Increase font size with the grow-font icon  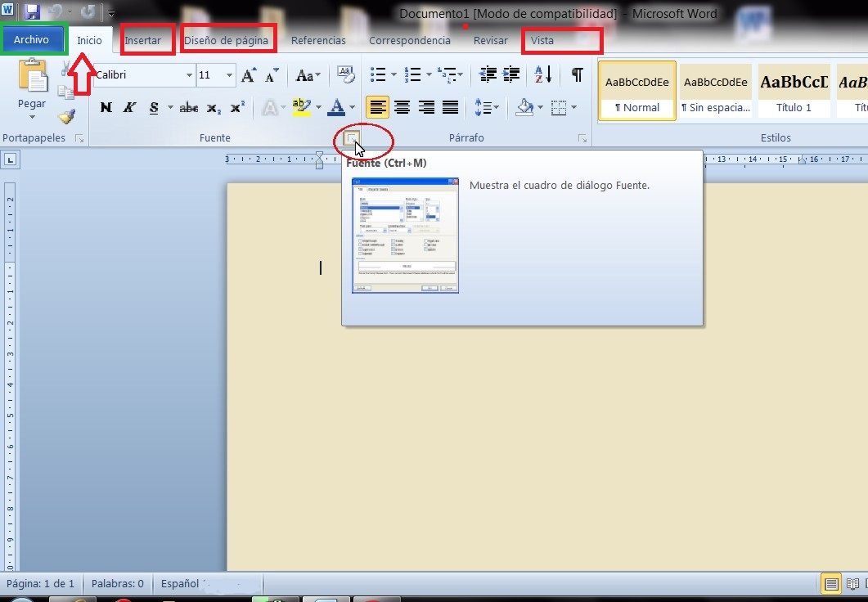tap(249, 75)
